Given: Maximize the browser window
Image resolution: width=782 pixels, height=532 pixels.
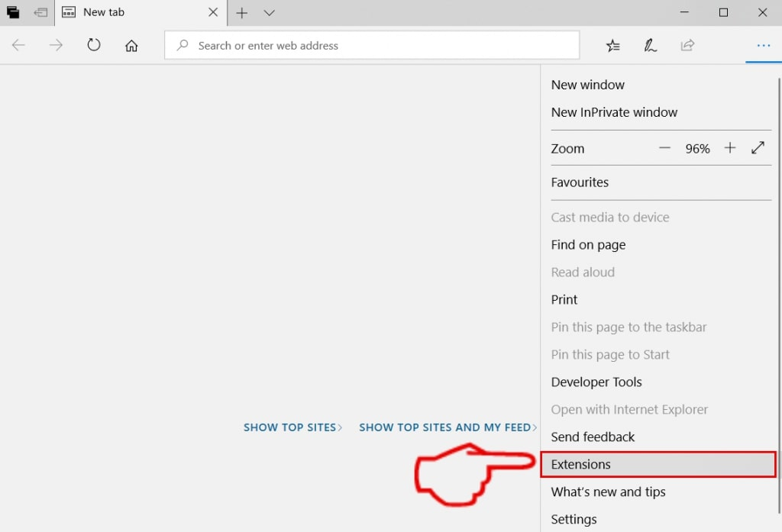Looking at the screenshot, I should click(x=723, y=12).
